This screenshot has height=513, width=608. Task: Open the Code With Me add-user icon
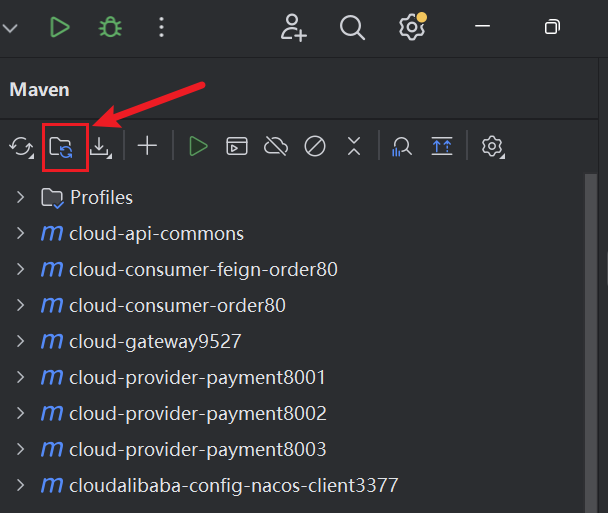(x=294, y=28)
